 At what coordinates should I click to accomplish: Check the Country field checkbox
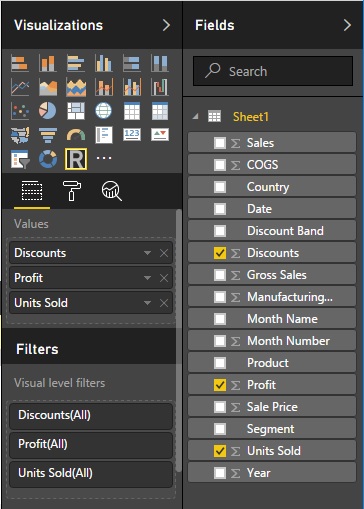(x=220, y=187)
